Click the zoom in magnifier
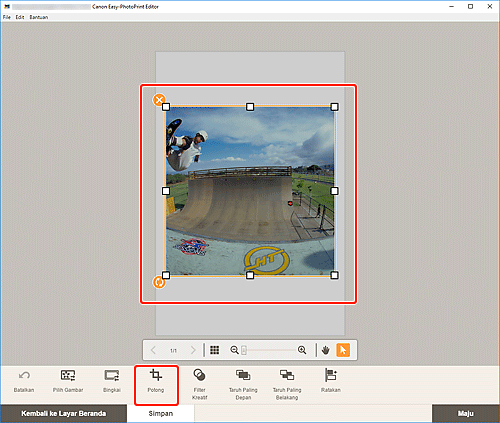Image resolution: width=500 pixels, height=423 pixels. point(302,350)
